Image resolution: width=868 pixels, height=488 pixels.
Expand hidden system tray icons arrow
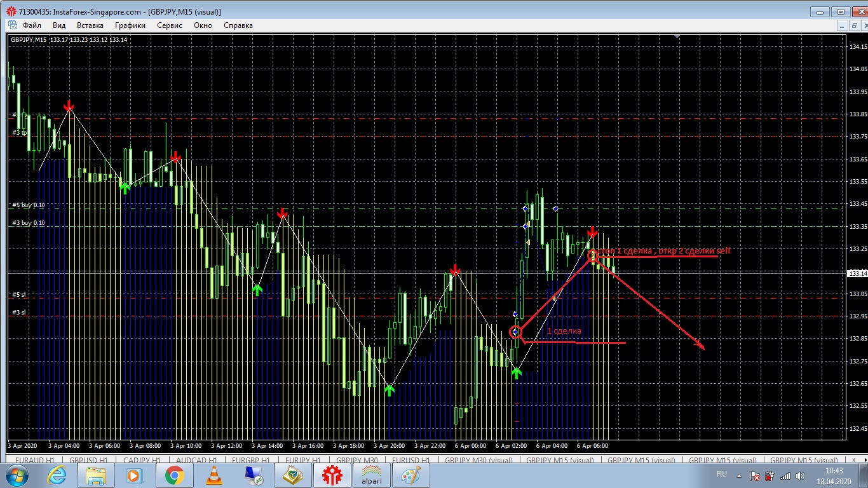coord(740,475)
